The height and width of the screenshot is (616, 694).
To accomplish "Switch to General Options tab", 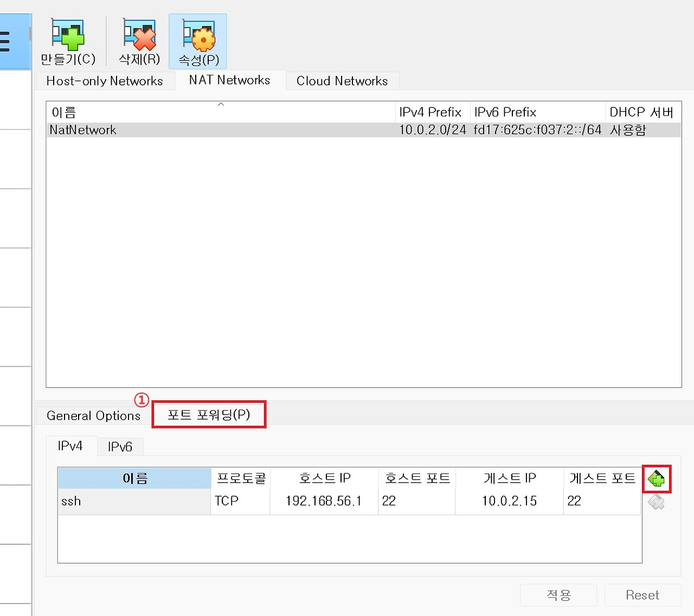I will [93, 415].
